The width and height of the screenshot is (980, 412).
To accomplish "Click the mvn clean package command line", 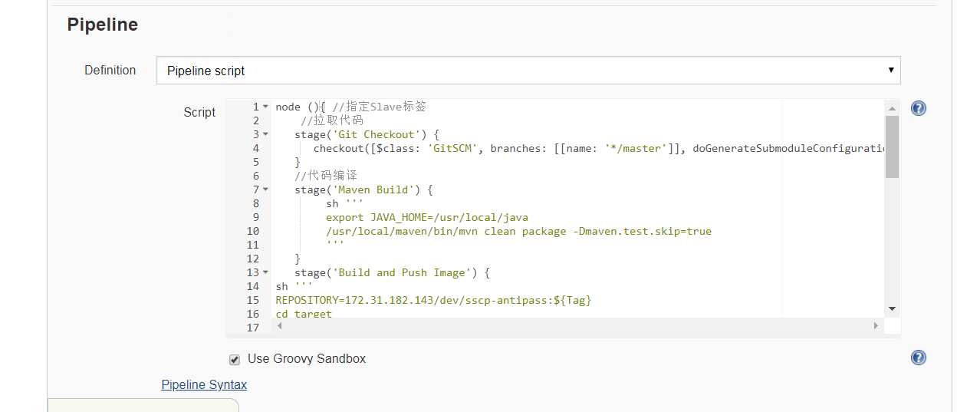I will click(518, 231).
